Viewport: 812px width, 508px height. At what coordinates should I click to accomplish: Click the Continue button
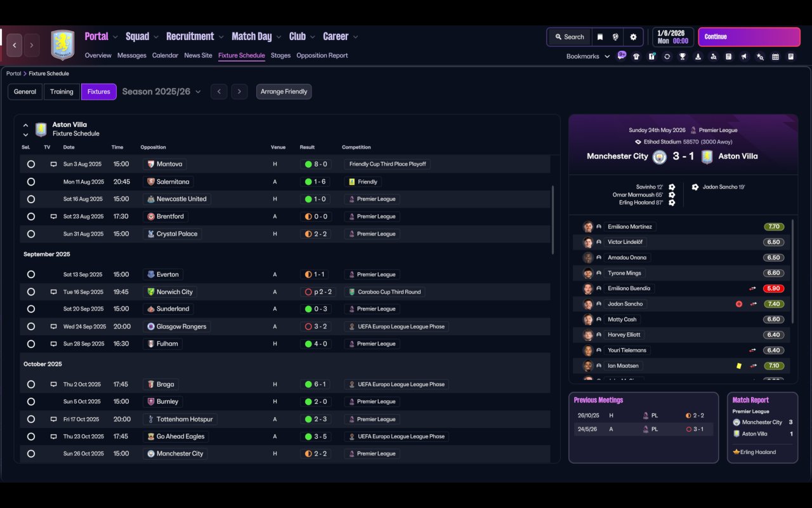pyautogui.click(x=749, y=37)
